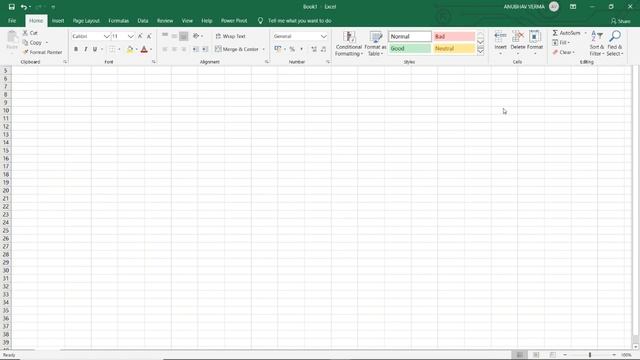Screen dimensions: 640x360
Task: Click the Insert cells icon
Action: 500,36
